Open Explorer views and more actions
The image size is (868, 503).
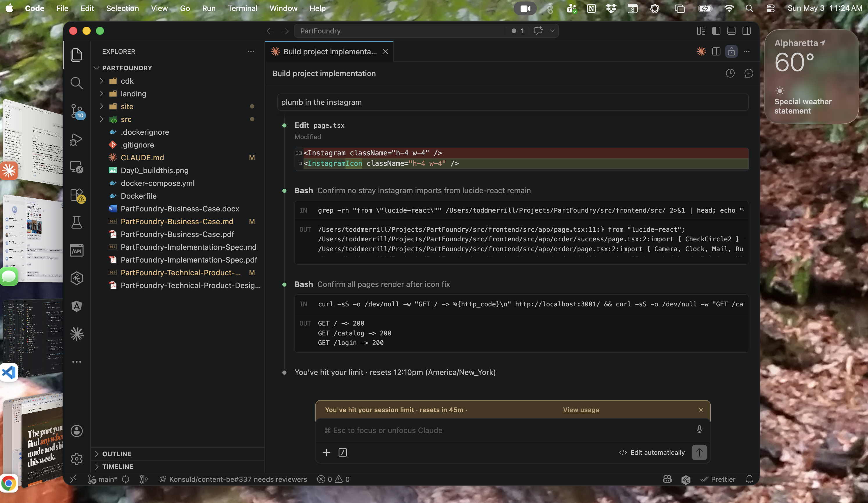pos(251,51)
